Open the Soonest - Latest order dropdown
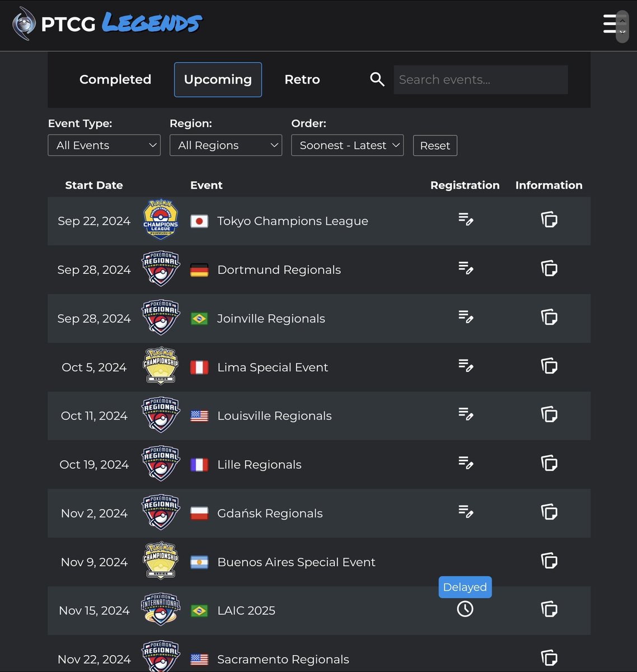The image size is (637, 672). point(347,145)
